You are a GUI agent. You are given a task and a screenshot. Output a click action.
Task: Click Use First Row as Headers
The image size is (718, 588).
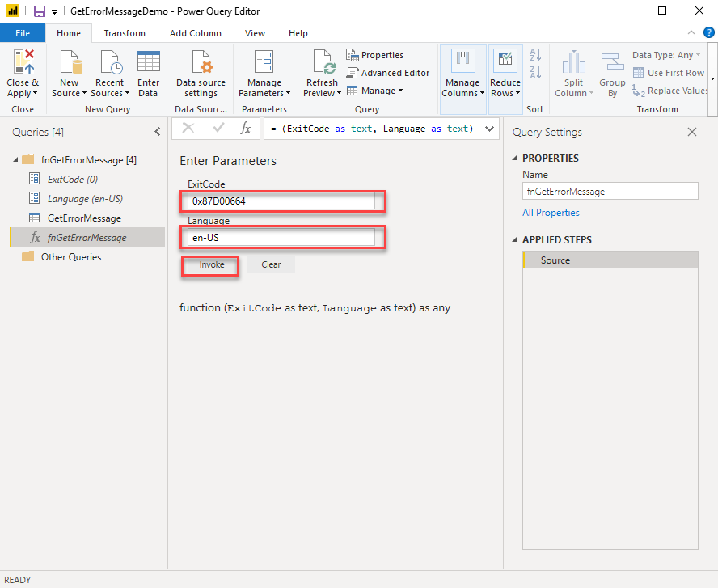click(x=670, y=73)
